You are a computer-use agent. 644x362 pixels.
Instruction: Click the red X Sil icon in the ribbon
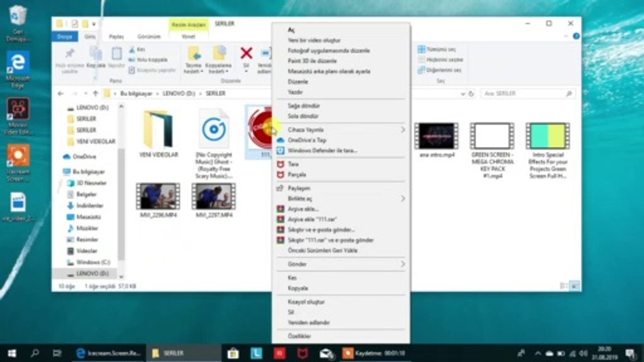[x=246, y=53]
